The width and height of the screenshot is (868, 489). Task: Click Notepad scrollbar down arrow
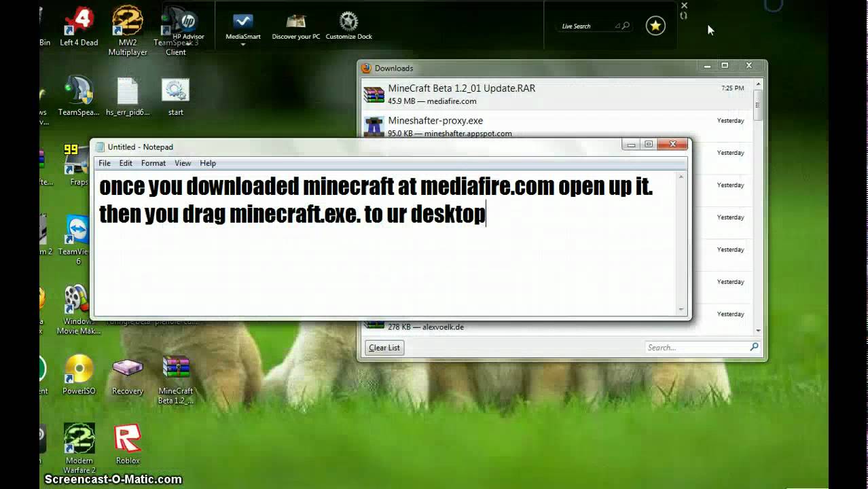pyautogui.click(x=681, y=310)
